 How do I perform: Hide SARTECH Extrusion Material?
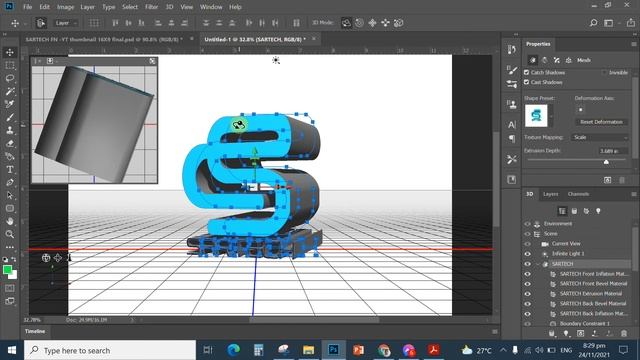tap(527, 294)
